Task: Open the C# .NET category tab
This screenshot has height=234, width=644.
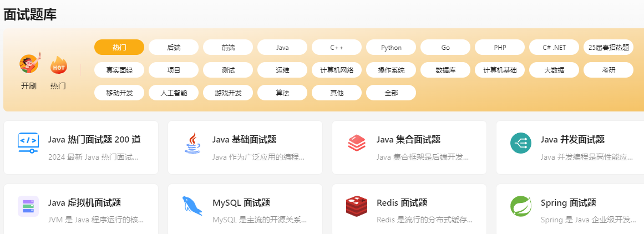Action: (554, 47)
